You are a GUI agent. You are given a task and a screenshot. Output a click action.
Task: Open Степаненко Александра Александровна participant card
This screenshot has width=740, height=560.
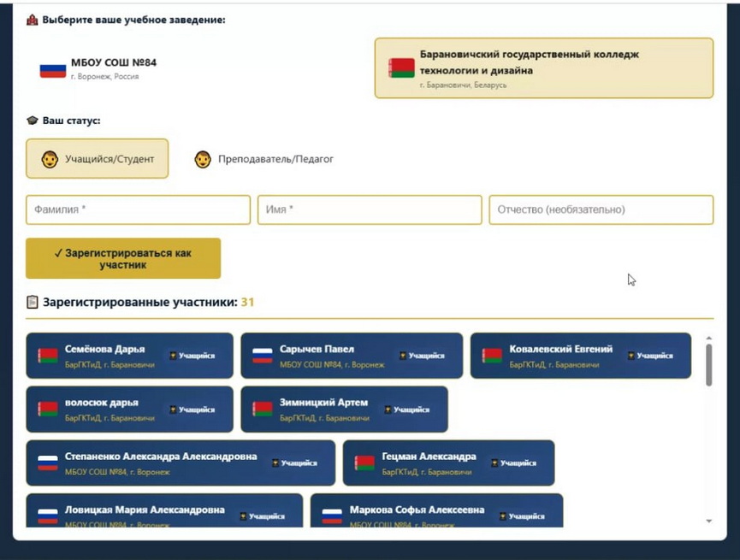pyautogui.click(x=181, y=463)
